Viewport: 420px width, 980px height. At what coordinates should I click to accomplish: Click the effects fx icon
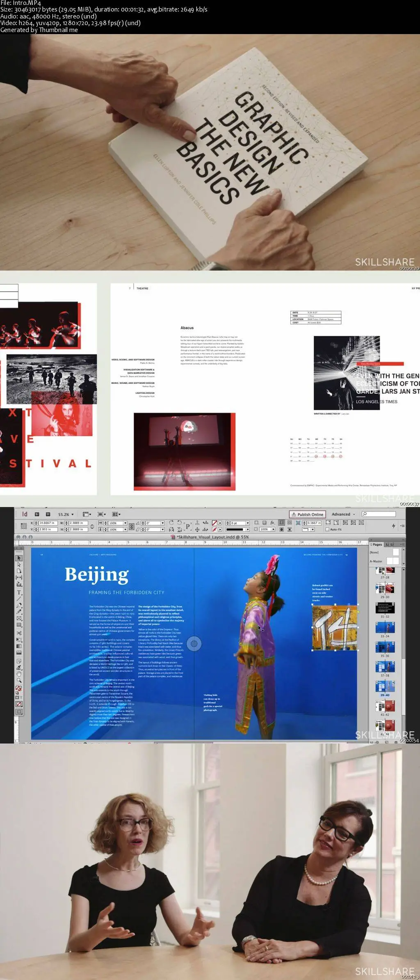pos(272,523)
